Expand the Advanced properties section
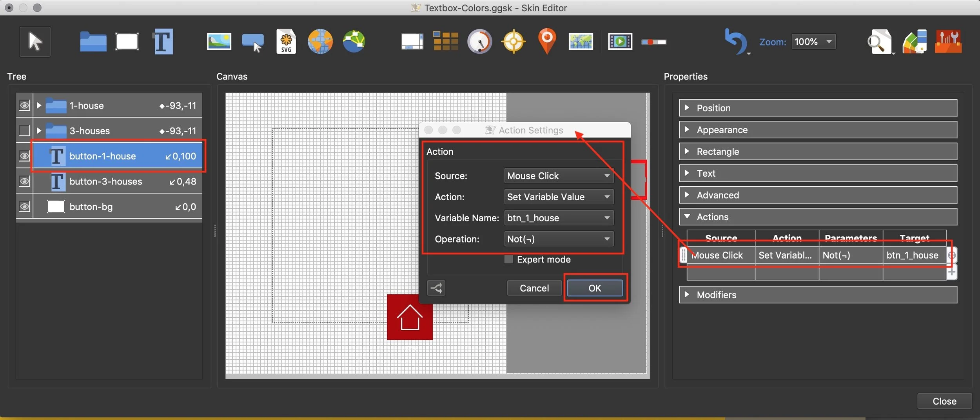This screenshot has height=420, width=980. pos(818,195)
